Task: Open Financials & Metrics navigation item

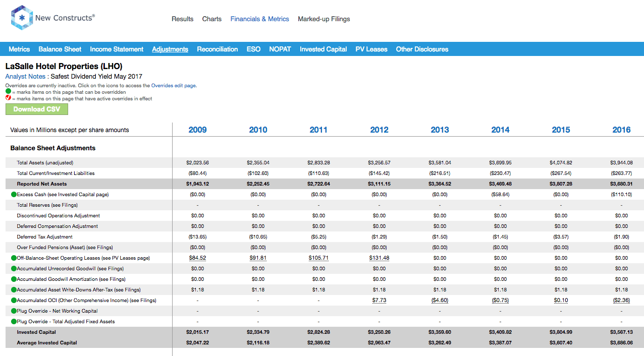Action: 260,19
